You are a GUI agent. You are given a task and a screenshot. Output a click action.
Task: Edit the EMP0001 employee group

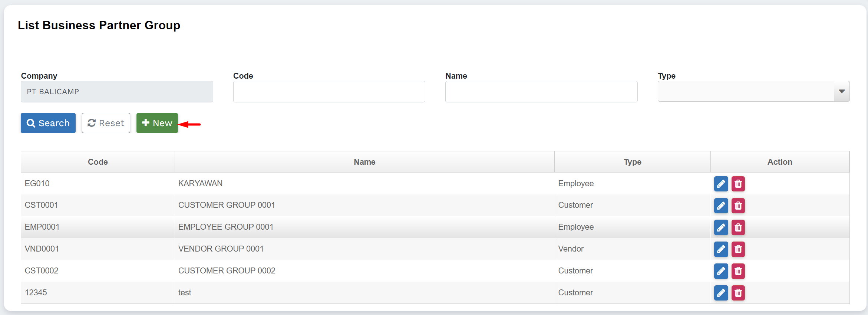pyautogui.click(x=721, y=227)
